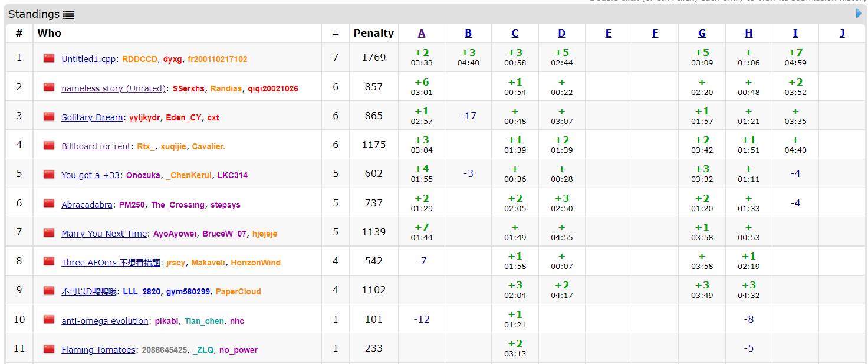Viewport: 868px width, 364px height.
Task: Open problem J column header link
Action: coord(841,33)
